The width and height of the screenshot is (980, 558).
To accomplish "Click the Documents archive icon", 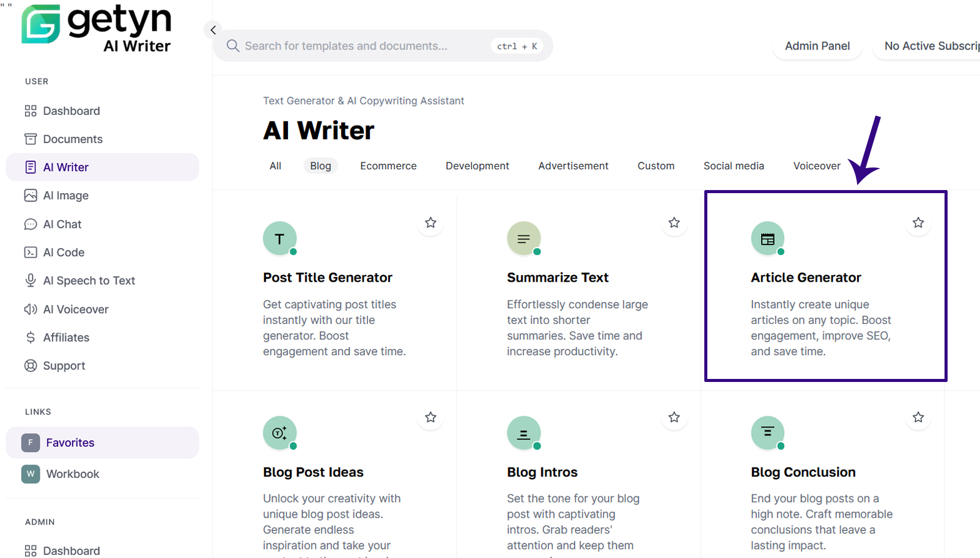I will (x=31, y=139).
